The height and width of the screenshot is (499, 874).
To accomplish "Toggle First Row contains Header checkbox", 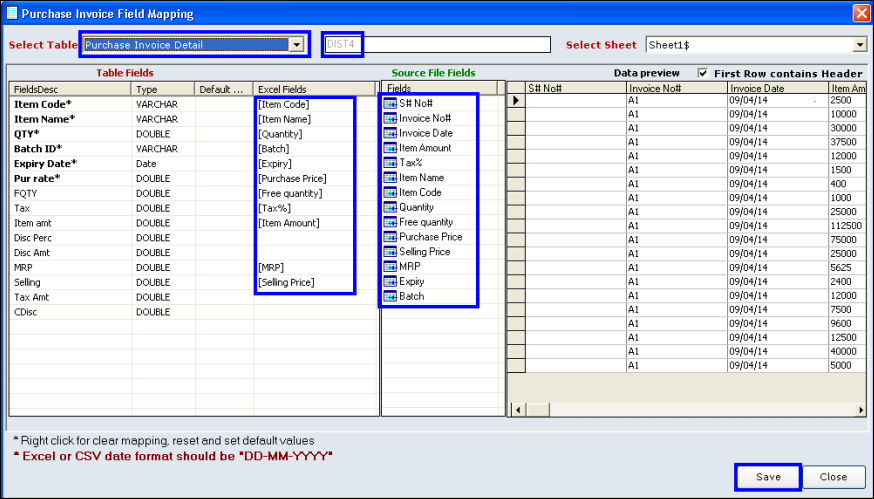I will tap(702, 73).
